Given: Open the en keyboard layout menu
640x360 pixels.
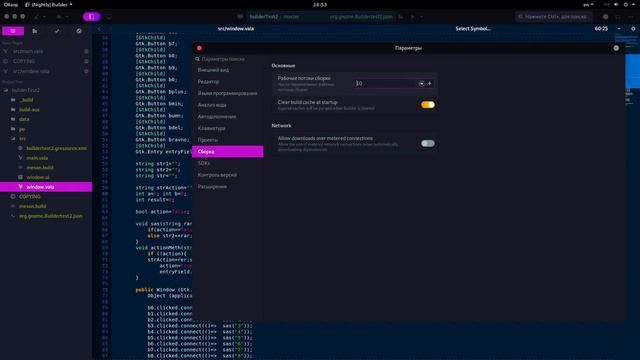Looking at the screenshot, I should (588, 4).
